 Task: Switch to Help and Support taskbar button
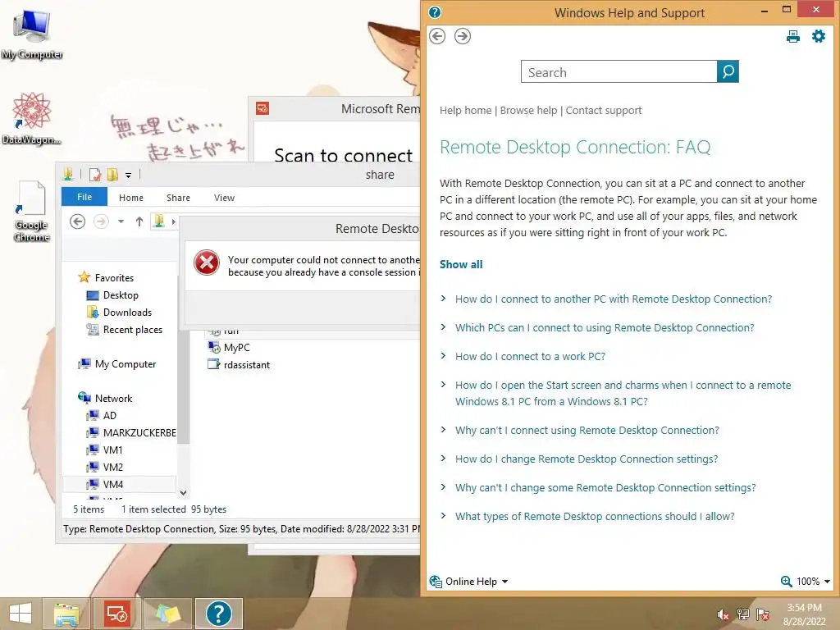coord(218,614)
